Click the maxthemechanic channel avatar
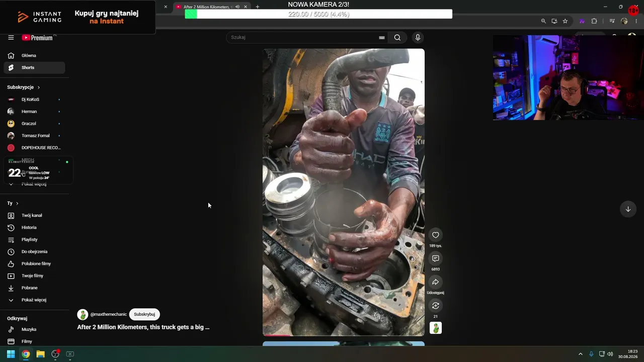The image size is (644, 362). coord(83,315)
